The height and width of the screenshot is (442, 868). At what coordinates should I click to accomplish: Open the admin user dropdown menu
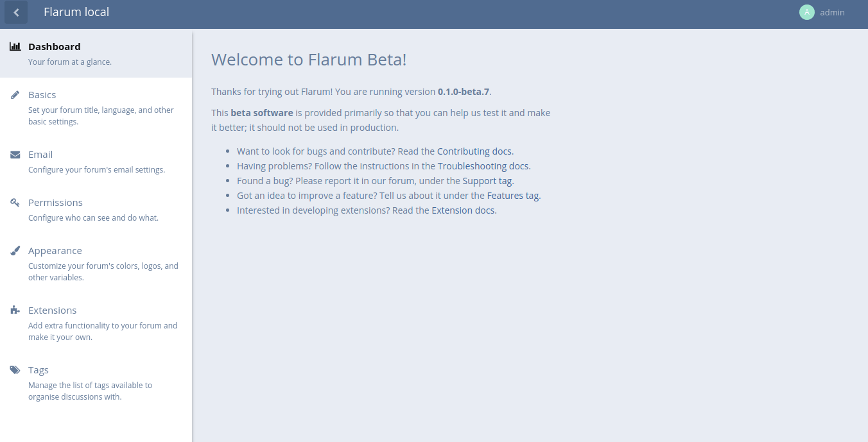click(x=822, y=12)
